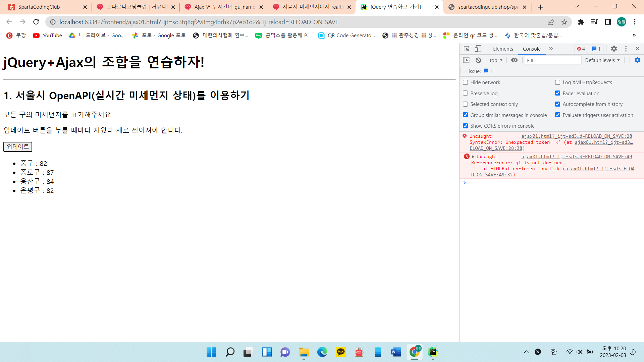The width and height of the screenshot is (644, 362).
Task: Open KakaoTalk from the taskbar
Action: tap(340, 352)
